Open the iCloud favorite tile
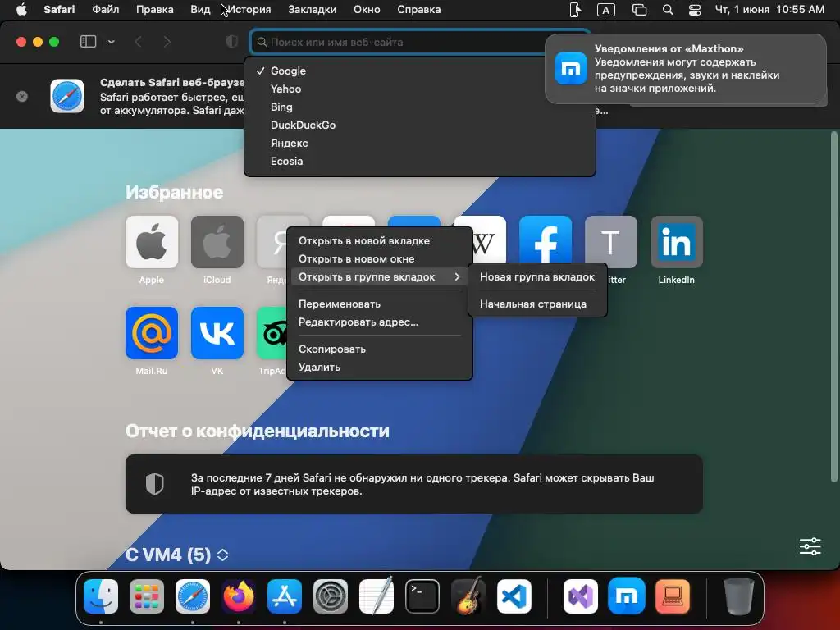The height and width of the screenshot is (630, 840). pyautogui.click(x=217, y=242)
